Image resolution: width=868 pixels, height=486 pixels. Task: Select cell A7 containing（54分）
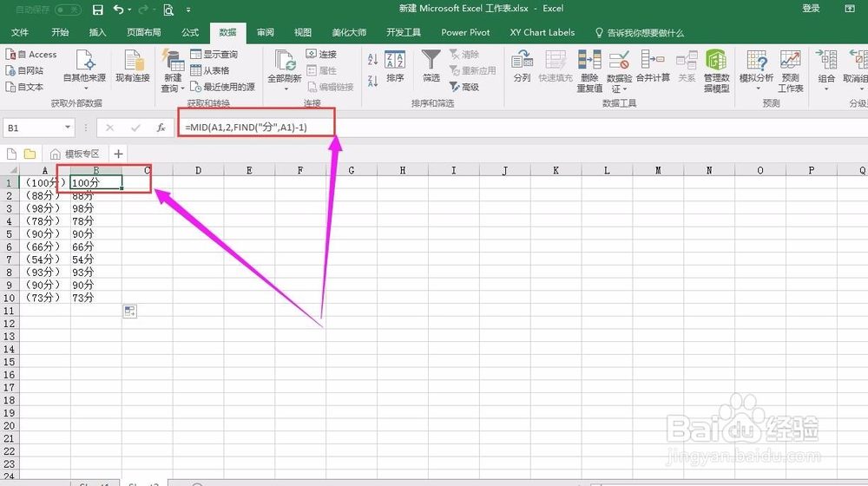pos(45,259)
